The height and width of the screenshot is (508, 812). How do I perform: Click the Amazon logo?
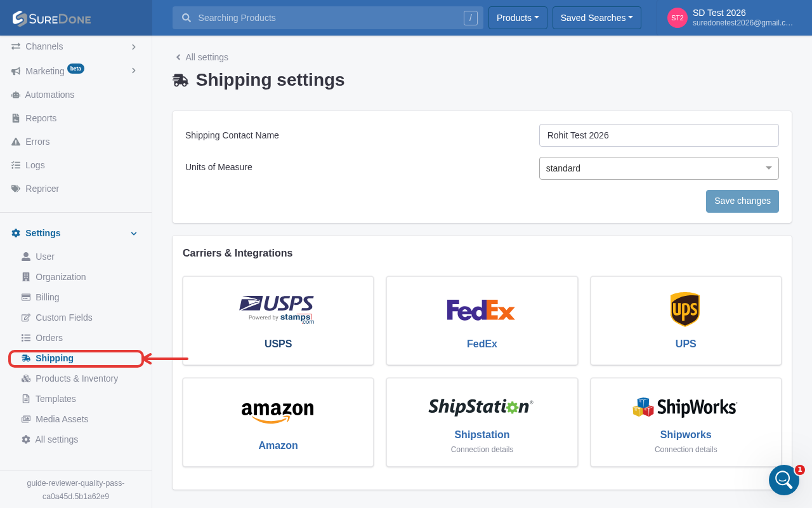pos(278,411)
